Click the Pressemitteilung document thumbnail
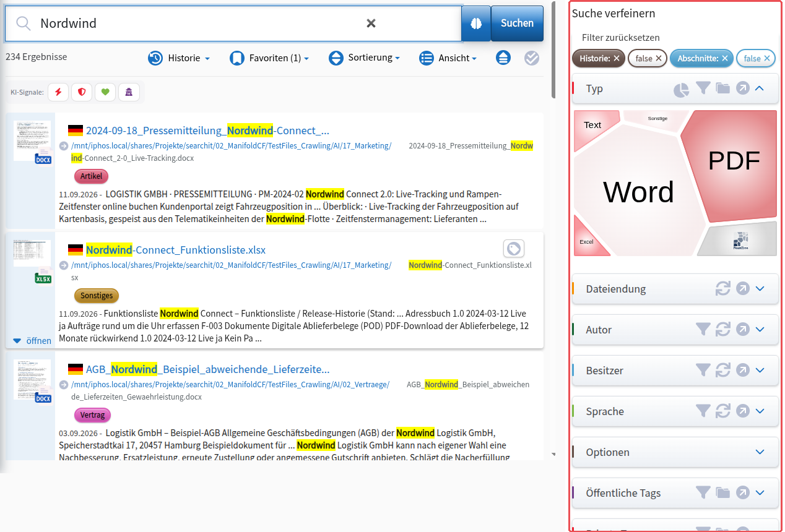The height and width of the screenshot is (532, 785). (x=32, y=142)
